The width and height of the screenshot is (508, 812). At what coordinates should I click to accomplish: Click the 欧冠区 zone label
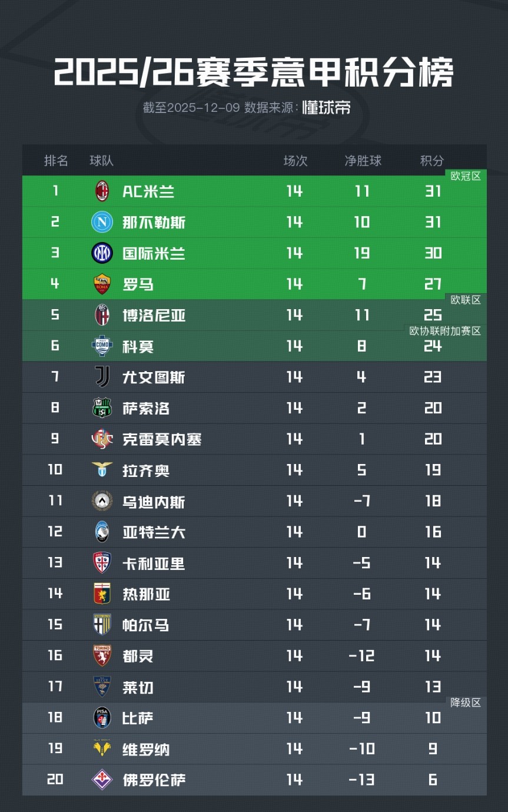pos(466,176)
